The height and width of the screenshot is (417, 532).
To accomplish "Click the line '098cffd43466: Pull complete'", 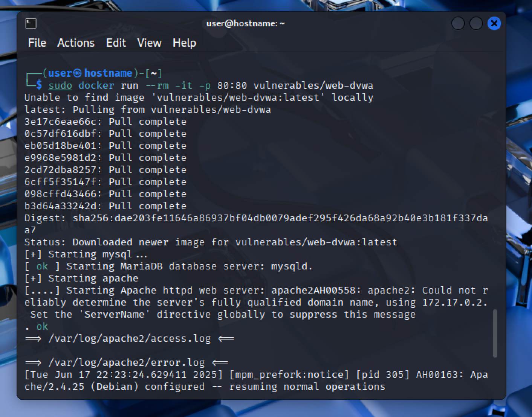I will point(105,194).
